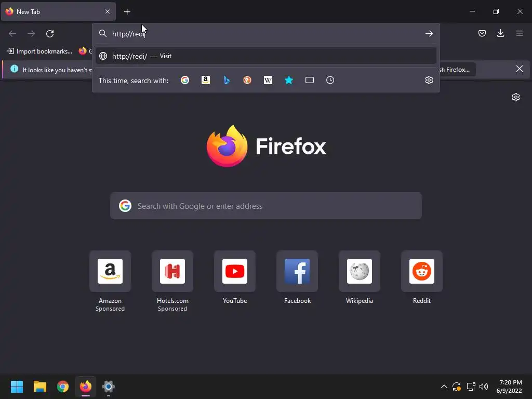The height and width of the screenshot is (399, 532).
Task: Close the New Tab tab
Action: click(x=108, y=11)
